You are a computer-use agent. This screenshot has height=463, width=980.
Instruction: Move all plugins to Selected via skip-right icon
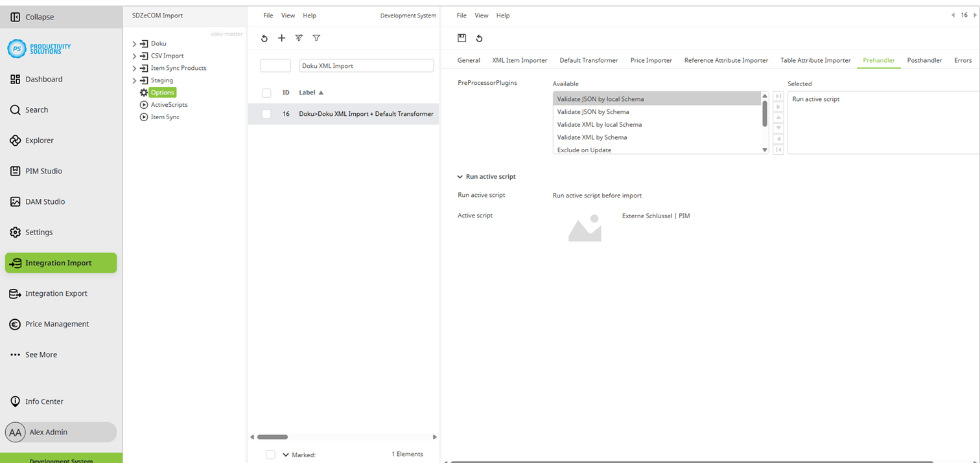pos(778,96)
